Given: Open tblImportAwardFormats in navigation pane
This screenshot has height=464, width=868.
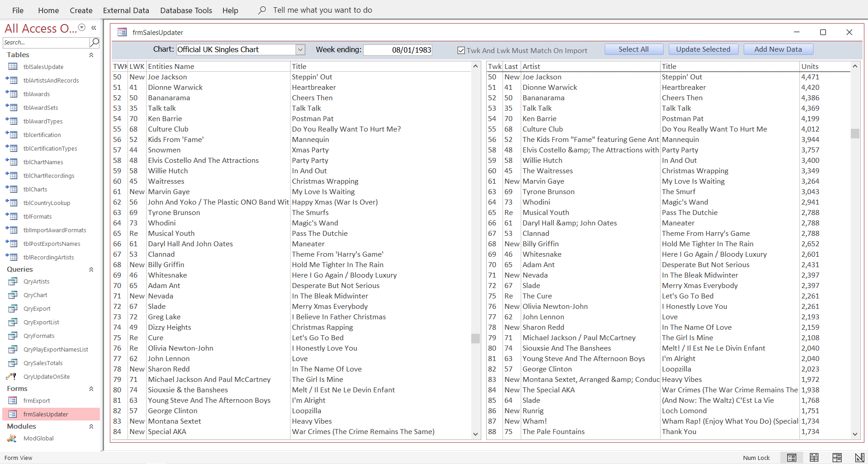Looking at the screenshot, I should 54,230.
